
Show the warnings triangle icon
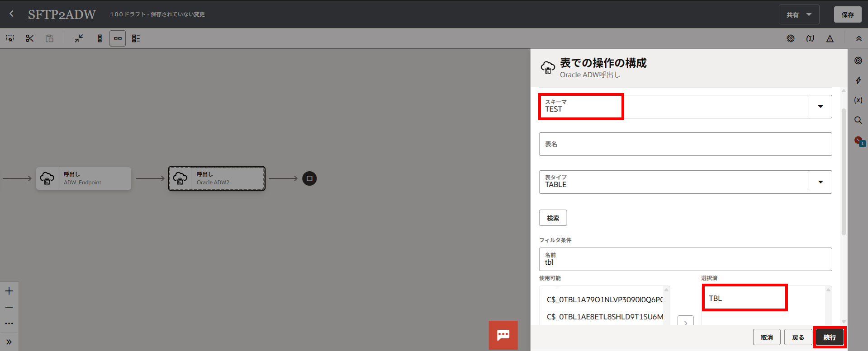click(830, 38)
